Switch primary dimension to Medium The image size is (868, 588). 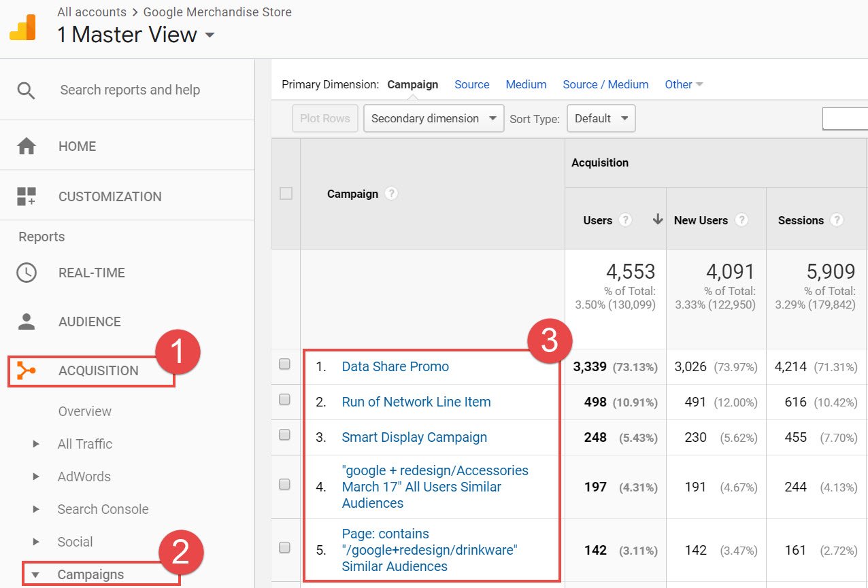526,84
